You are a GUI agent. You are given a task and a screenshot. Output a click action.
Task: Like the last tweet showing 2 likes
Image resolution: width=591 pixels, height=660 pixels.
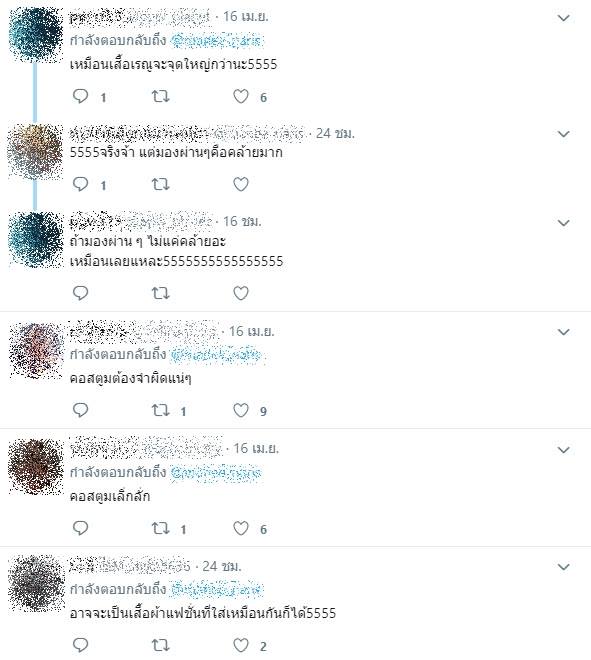click(241, 645)
